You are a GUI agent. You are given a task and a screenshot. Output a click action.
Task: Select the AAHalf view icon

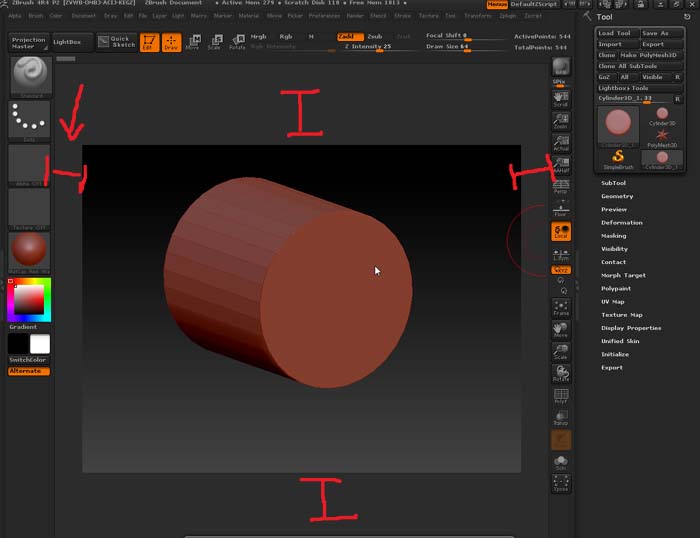pyautogui.click(x=561, y=166)
